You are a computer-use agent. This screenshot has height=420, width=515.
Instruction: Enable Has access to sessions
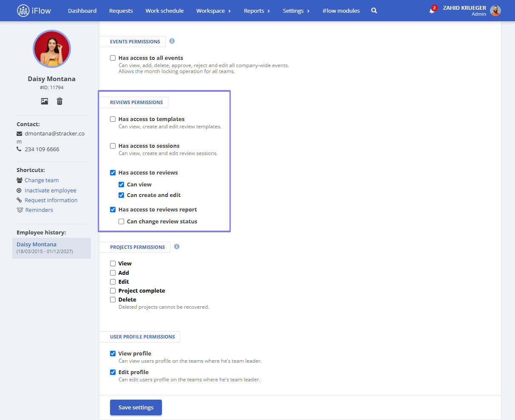click(x=113, y=146)
